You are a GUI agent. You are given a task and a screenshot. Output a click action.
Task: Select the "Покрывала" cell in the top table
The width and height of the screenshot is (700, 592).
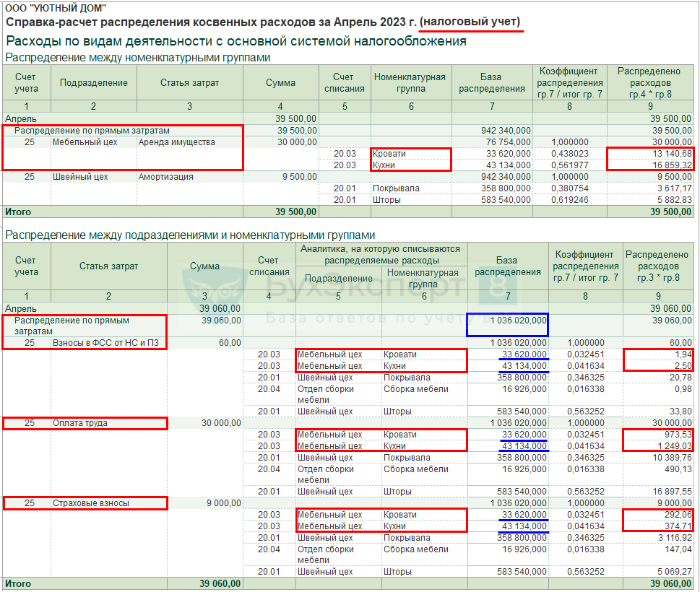tap(396, 188)
